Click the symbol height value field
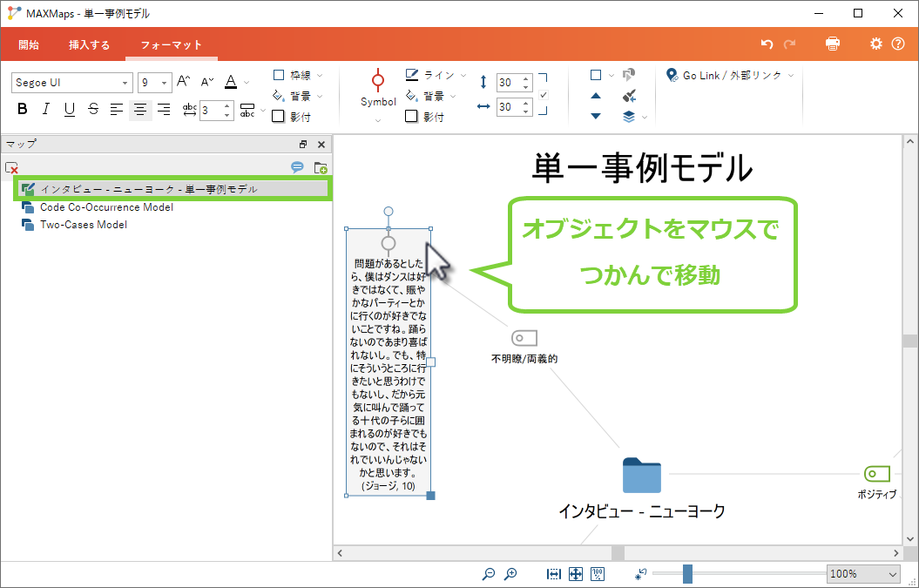Screen dimensions: 919x588 [509, 83]
